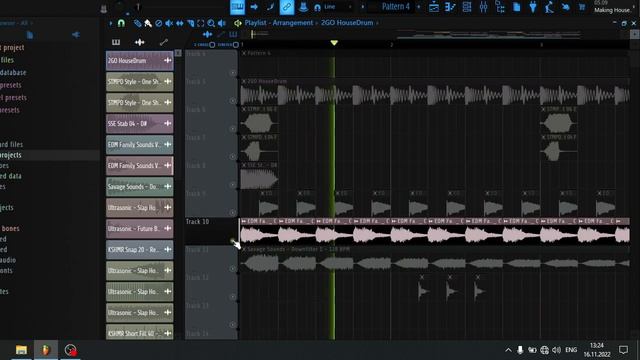Expand the arrow after 2GO HouseDrum breadcrumb
Image resolution: width=640 pixels, height=360 pixels.
click(378, 23)
